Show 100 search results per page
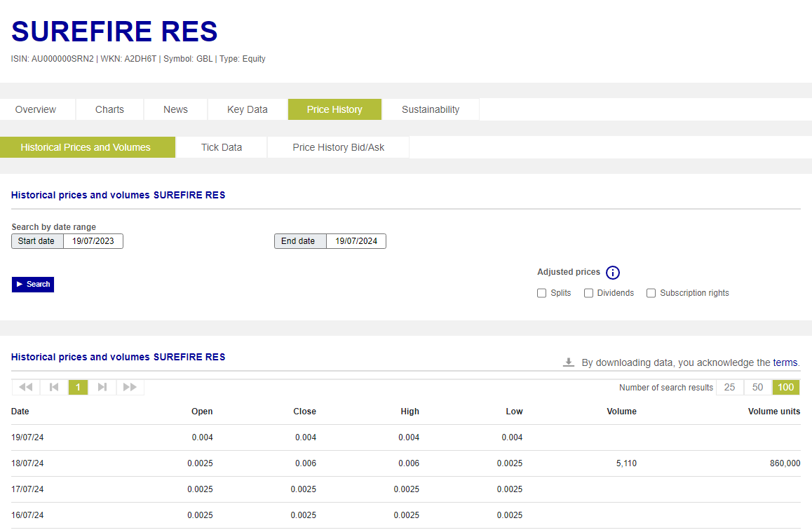This screenshot has width=812, height=530. click(786, 387)
